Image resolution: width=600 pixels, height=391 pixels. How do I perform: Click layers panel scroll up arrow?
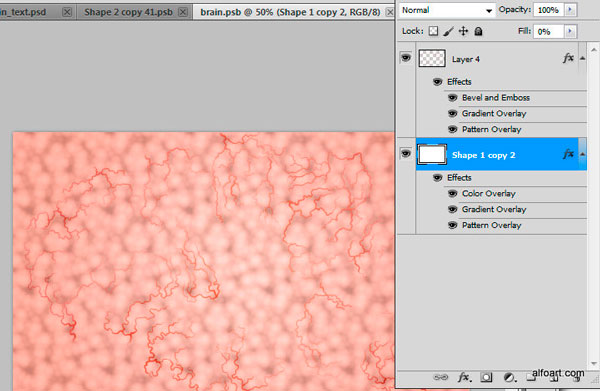[x=593, y=50]
